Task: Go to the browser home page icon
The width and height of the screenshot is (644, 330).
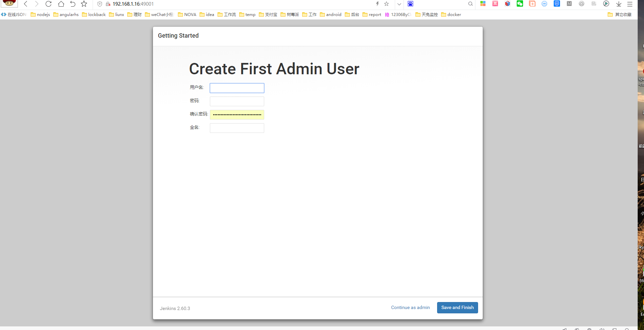Action: pos(61,4)
